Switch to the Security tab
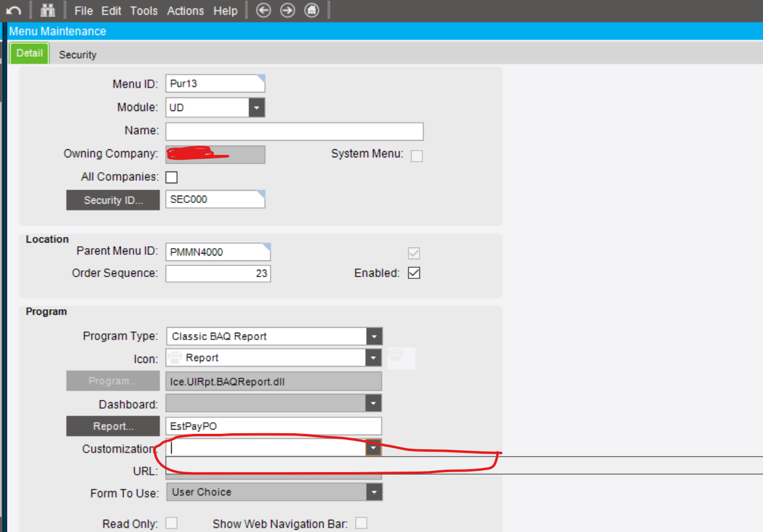763x532 pixels. tap(77, 54)
